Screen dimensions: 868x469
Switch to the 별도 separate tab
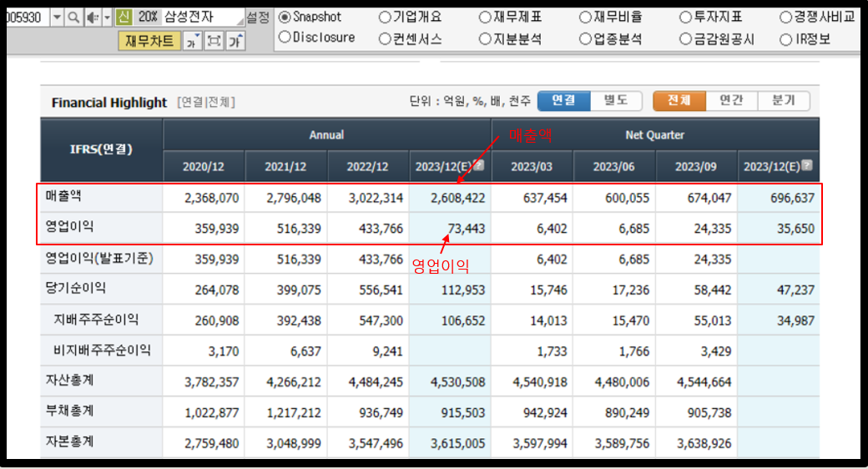pos(616,100)
